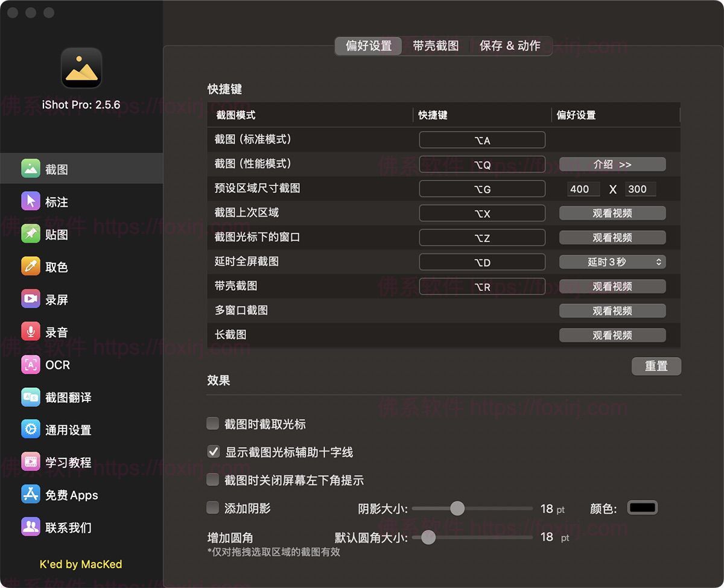Switch to the 带壳截图 tab
Screen dimensions: 724x588
pyautogui.click(x=436, y=45)
